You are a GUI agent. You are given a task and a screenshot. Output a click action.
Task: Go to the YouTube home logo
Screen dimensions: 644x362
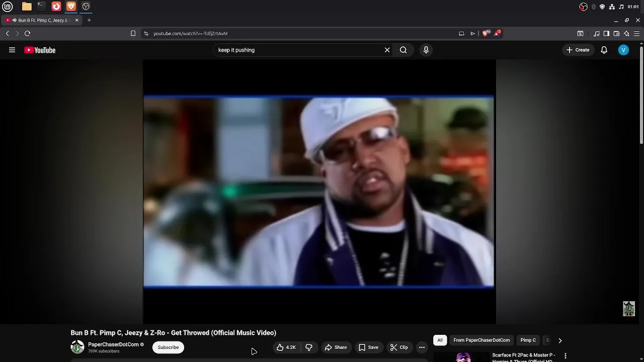tap(40, 50)
